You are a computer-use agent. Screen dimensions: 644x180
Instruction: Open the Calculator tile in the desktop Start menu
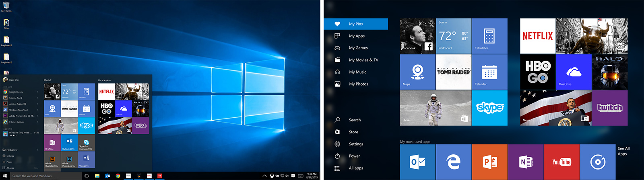click(86, 92)
